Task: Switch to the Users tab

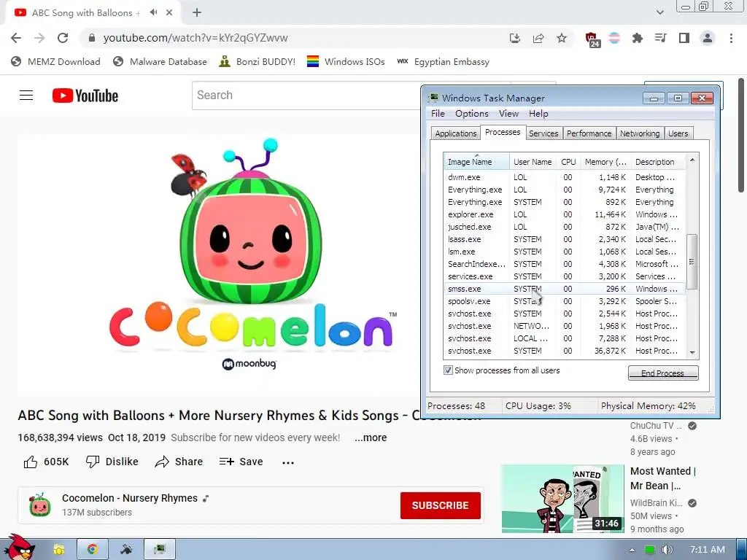Action: point(678,133)
